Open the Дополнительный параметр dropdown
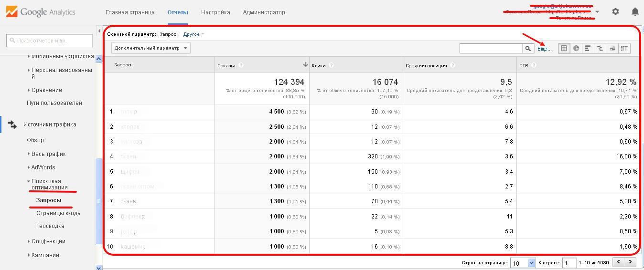Screen dimensions: 644x270 [x=150, y=48]
